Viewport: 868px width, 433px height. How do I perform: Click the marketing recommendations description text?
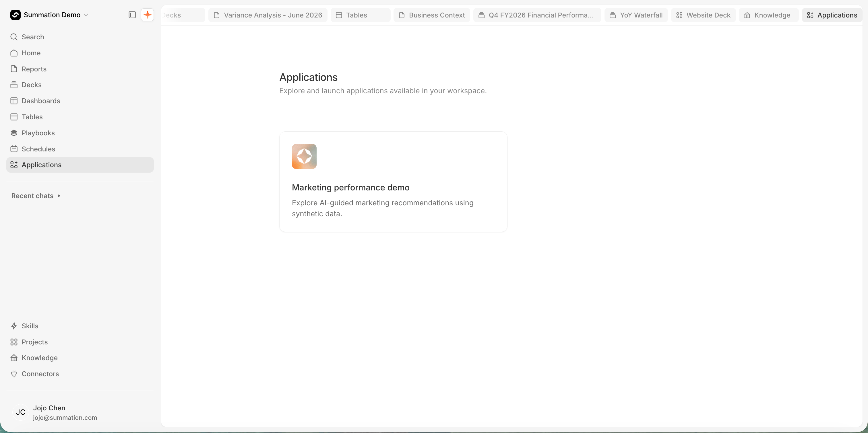[382, 208]
